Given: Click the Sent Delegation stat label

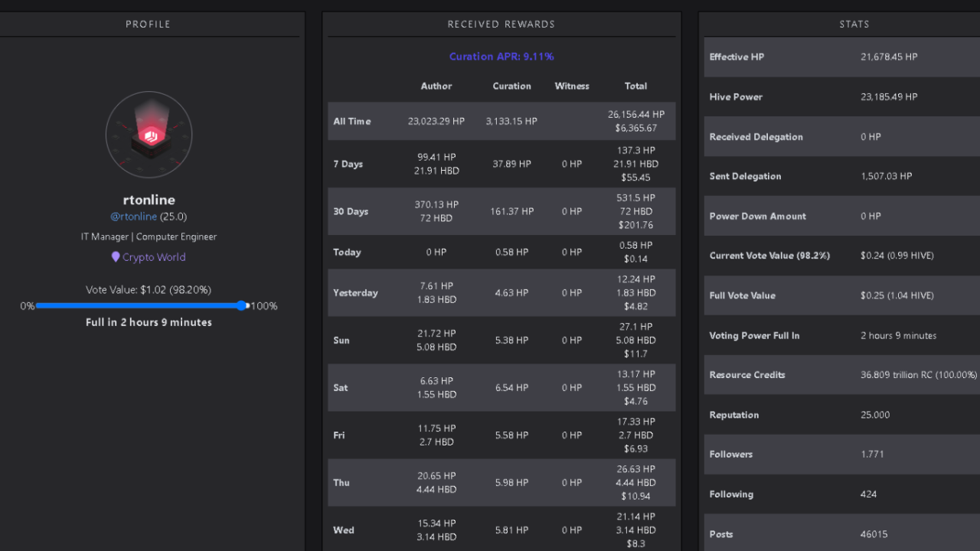Looking at the screenshot, I should pos(746,177).
